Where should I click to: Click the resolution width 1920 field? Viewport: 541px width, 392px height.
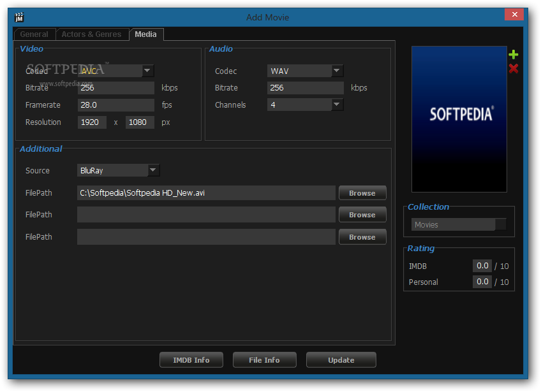pos(92,122)
